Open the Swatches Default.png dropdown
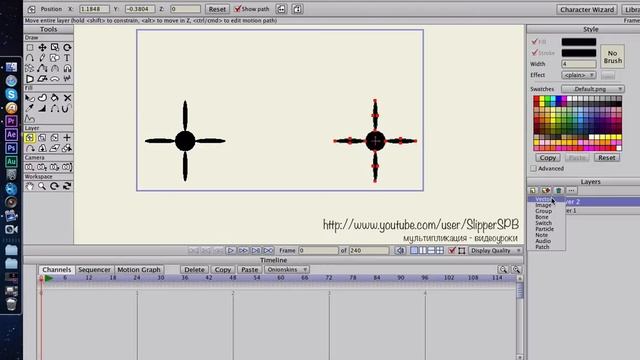Image resolution: width=640 pixels, height=360 pixels. pyautogui.click(x=593, y=89)
